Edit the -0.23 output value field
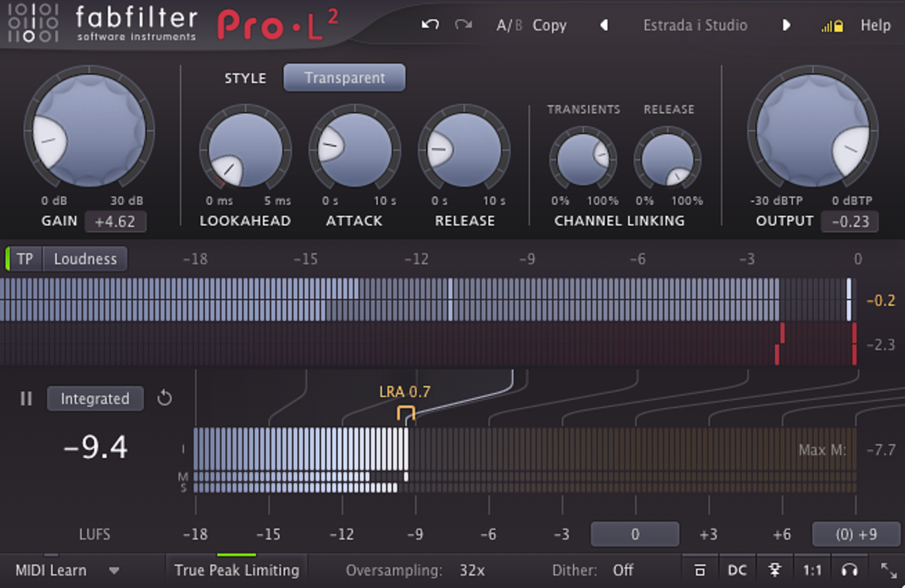The height and width of the screenshot is (588, 905). pyautogui.click(x=849, y=221)
